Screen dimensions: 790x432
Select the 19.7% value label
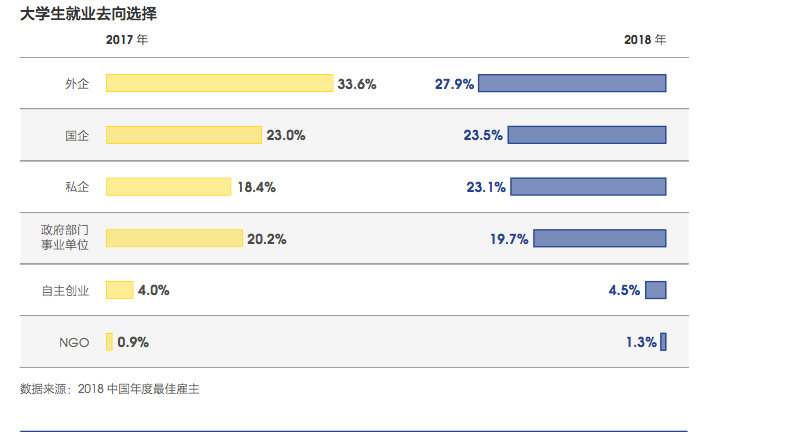point(509,239)
